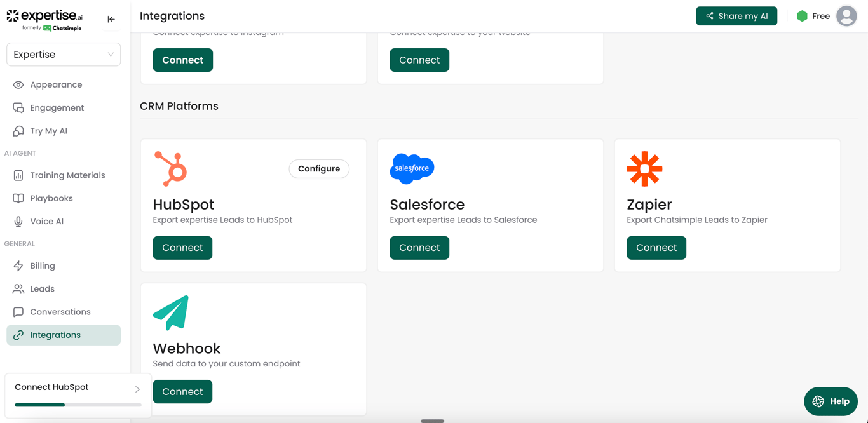This screenshot has height=423, width=868.
Task: Connect Salesforce
Action: click(x=419, y=248)
